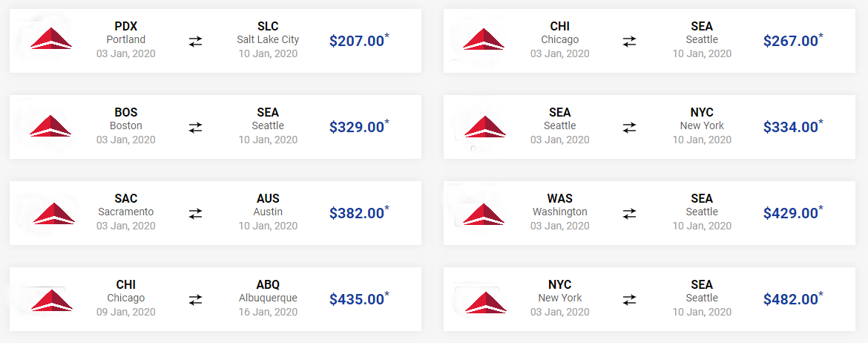Open the $429.00 Washington to Seattle deal
Image resolution: width=868 pixels, height=343 pixels.
[793, 212]
